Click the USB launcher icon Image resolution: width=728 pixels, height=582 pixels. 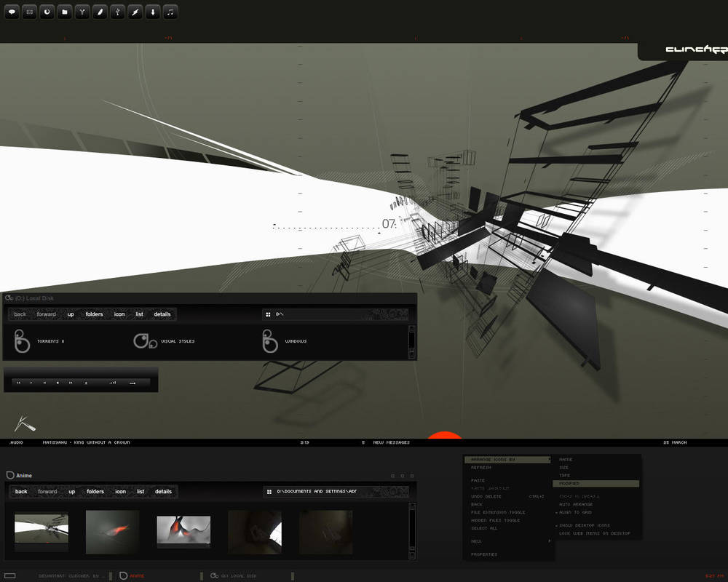pos(117,12)
